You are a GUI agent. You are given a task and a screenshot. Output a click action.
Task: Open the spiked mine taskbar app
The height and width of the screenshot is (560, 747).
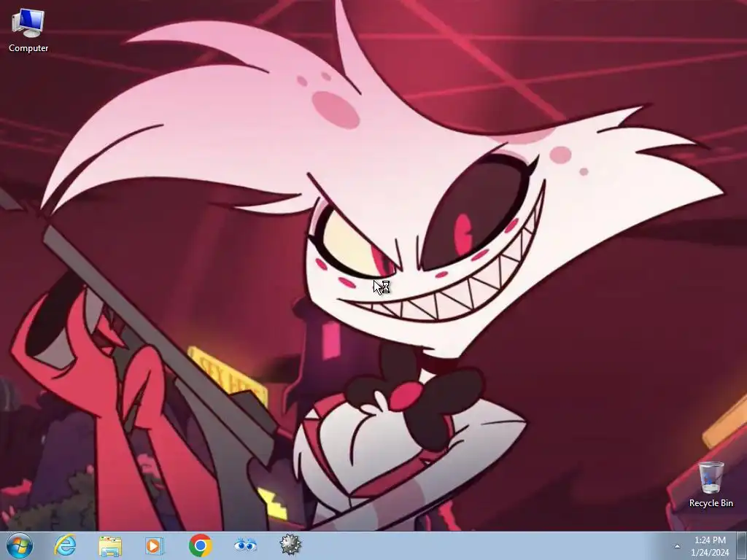click(290, 545)
